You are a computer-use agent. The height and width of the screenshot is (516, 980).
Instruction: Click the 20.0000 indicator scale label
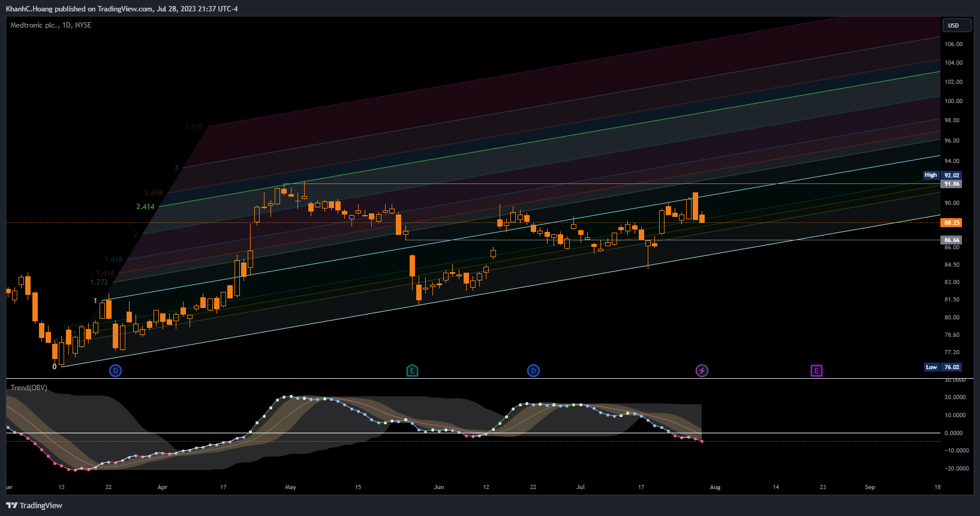pyautogui.click(x=955, y=397)
